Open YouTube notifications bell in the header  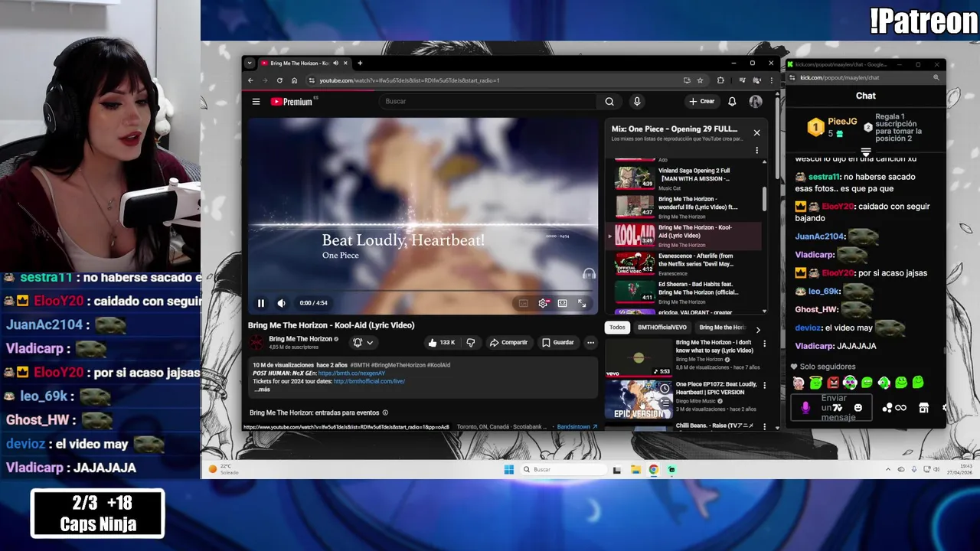[732, 101]
